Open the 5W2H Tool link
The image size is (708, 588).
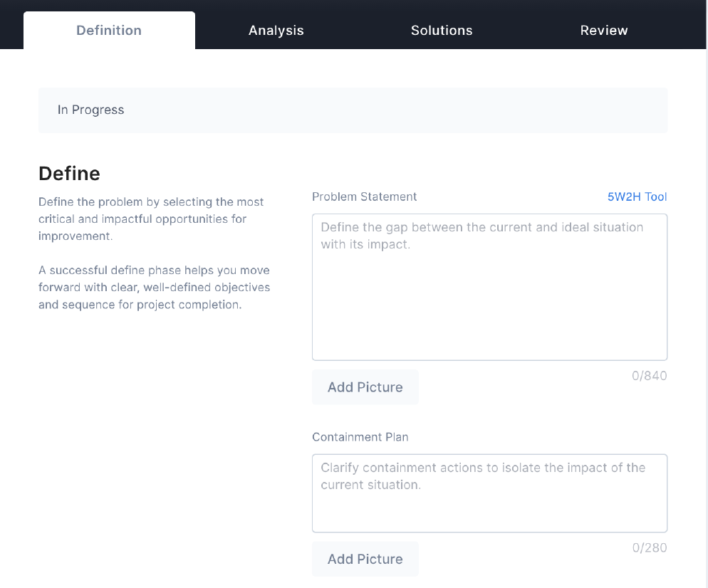(637, 196)
